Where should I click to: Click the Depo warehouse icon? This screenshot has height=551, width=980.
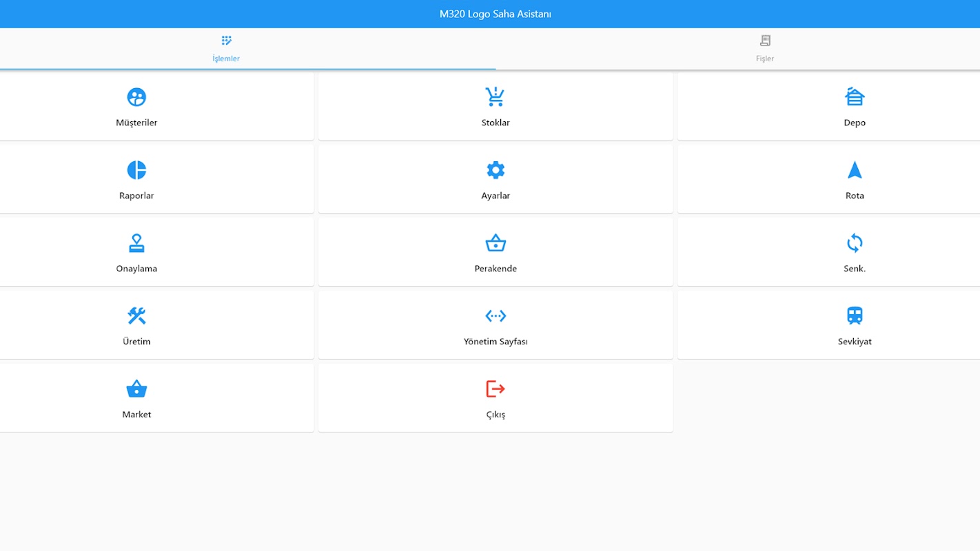(x=855, y=97)
